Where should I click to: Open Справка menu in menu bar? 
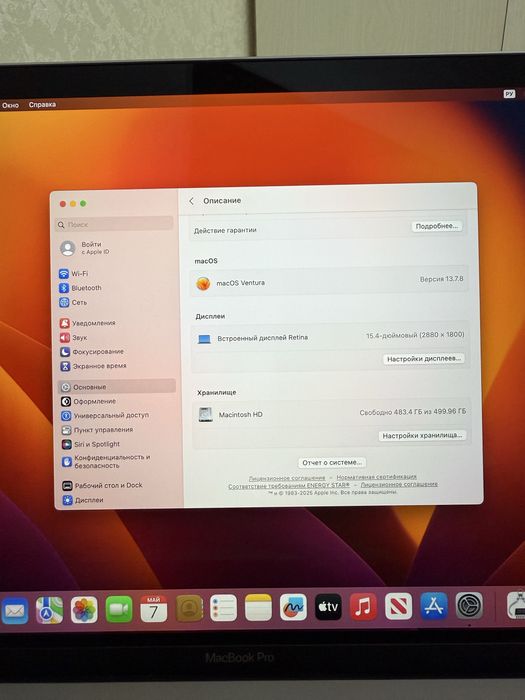click(42, 104)
